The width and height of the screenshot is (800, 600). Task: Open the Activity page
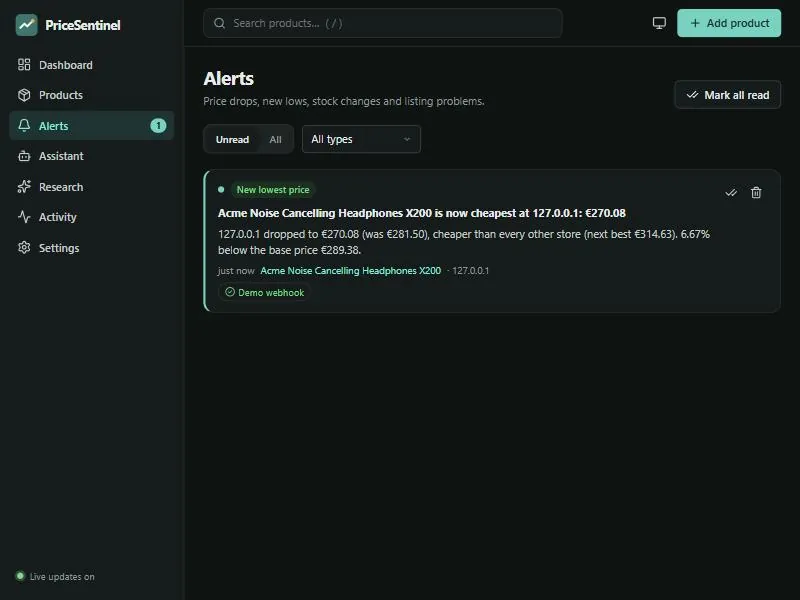92,217
